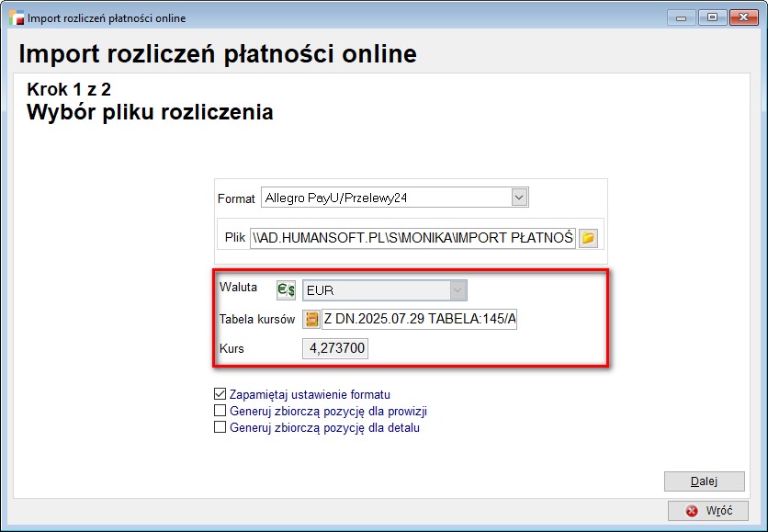Viewport: 768px width, 532px height.
Task: Enable 'Generuj zbiorczą pozycję dla detalu' checkbox
Action: coord(220,427)
